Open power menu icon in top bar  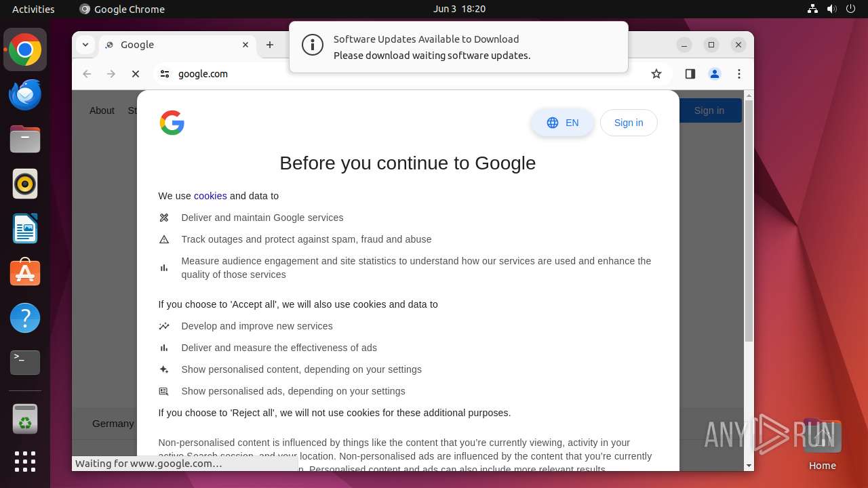[850, 9]
